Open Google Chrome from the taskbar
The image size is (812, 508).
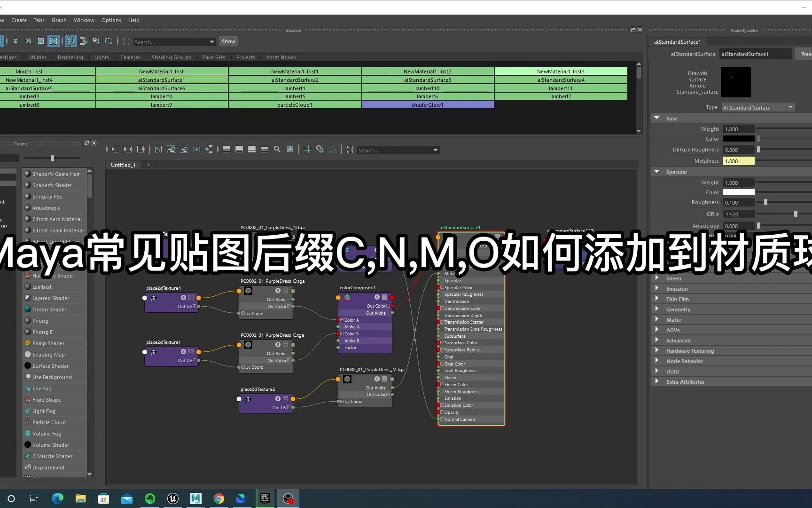coord(219,499)
